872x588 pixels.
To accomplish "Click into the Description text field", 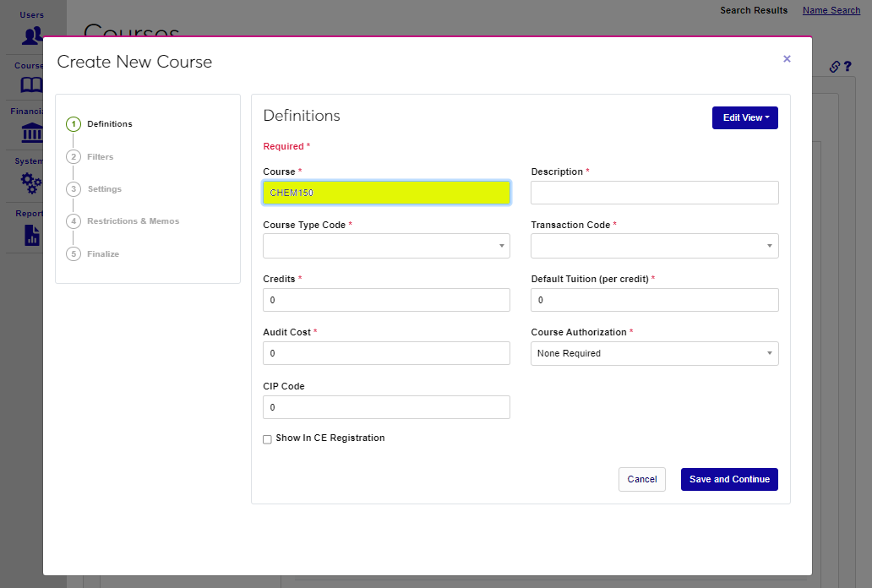I will (654, 193).
